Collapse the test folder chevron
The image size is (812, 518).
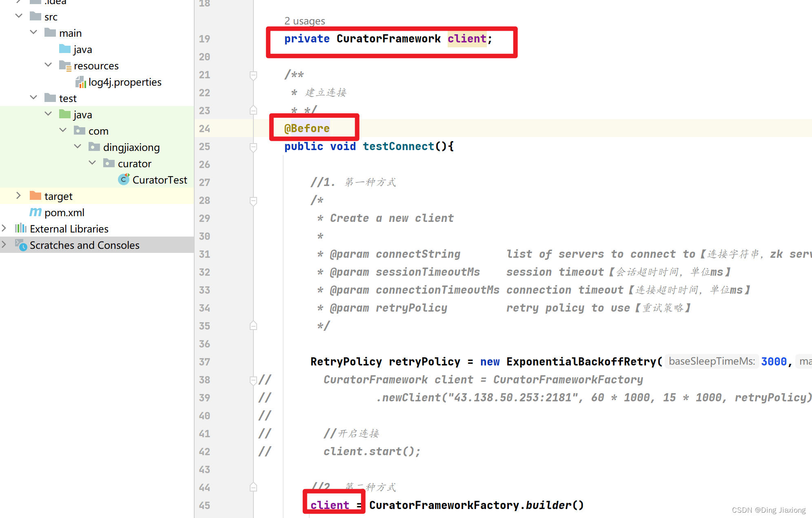pos(33,97)
